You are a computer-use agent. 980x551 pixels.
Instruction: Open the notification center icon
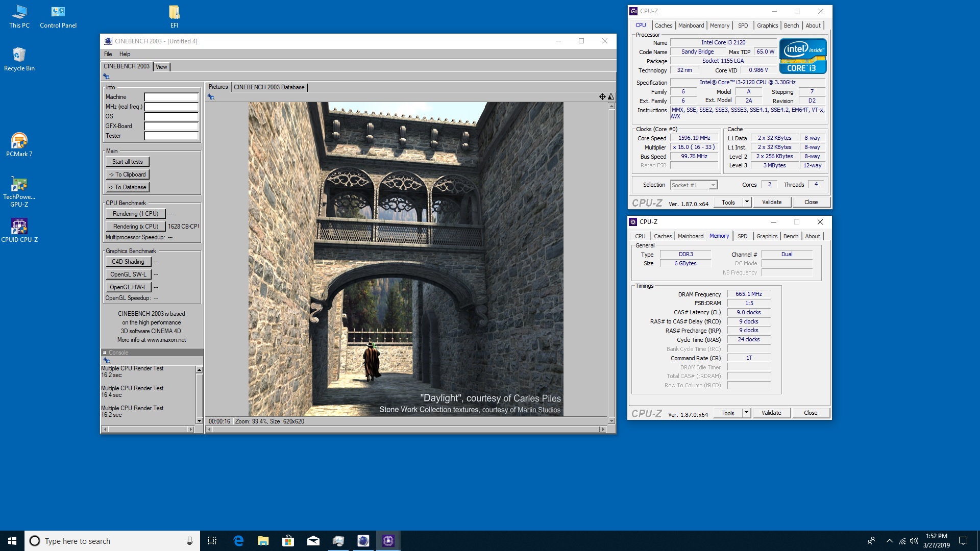tap(963, 541)
